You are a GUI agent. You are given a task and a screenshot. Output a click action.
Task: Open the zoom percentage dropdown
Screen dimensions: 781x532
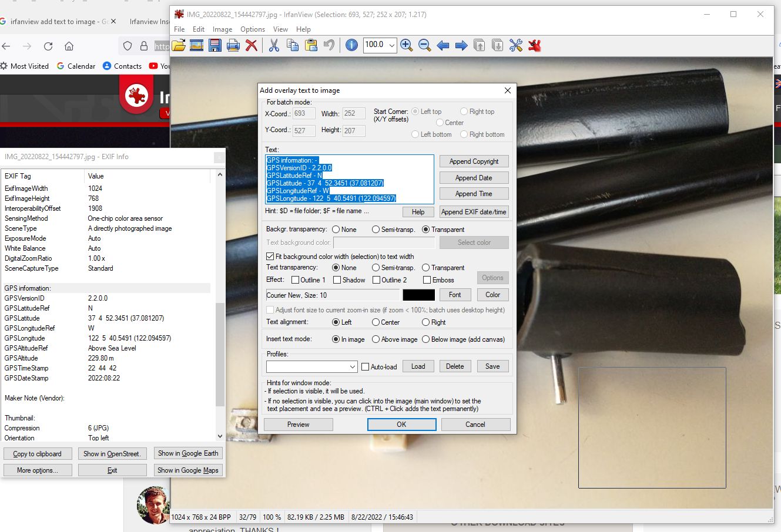coord(391,45)
